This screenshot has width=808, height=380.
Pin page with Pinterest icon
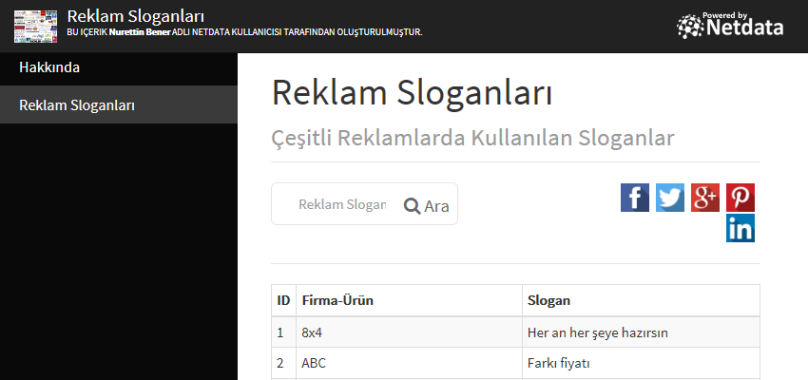[740, 197]
